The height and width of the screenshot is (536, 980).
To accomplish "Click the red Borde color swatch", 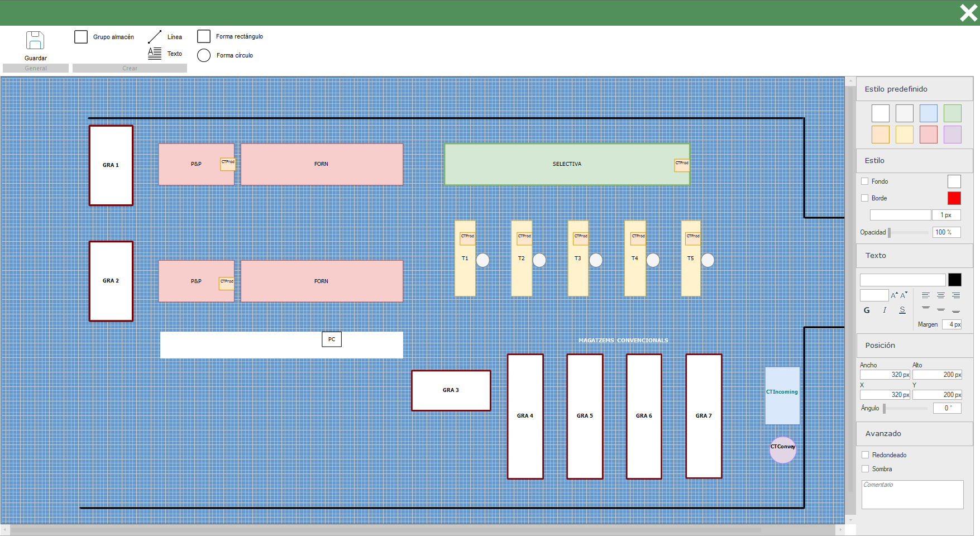I will pyautogui.click(x=954, y=198).
